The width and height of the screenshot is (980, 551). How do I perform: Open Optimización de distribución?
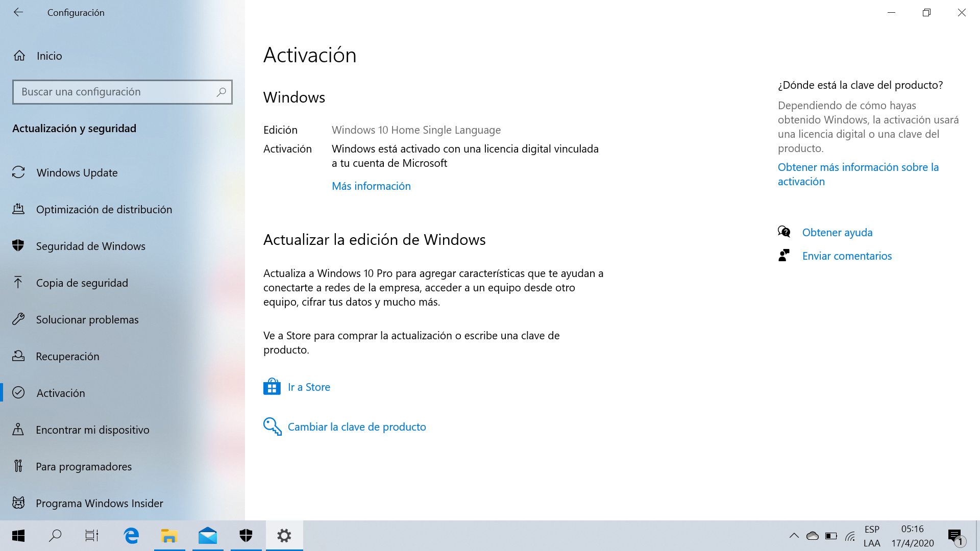coord(104,209)
